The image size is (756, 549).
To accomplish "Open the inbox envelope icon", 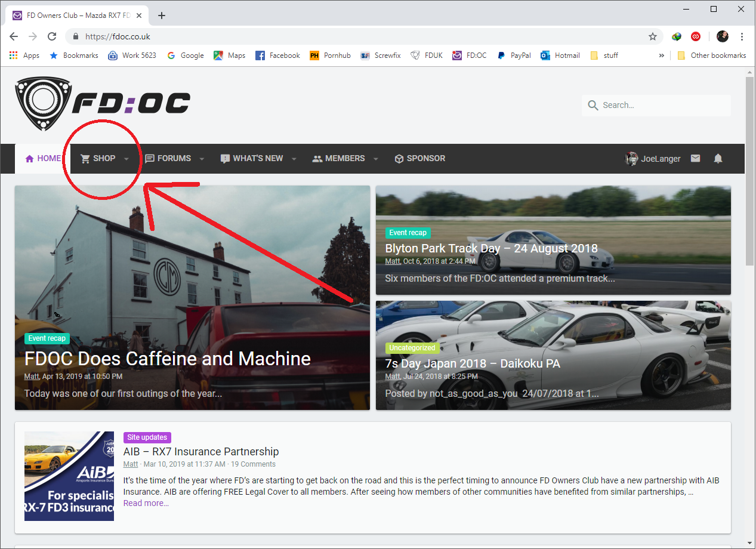I will coord(695,159).
